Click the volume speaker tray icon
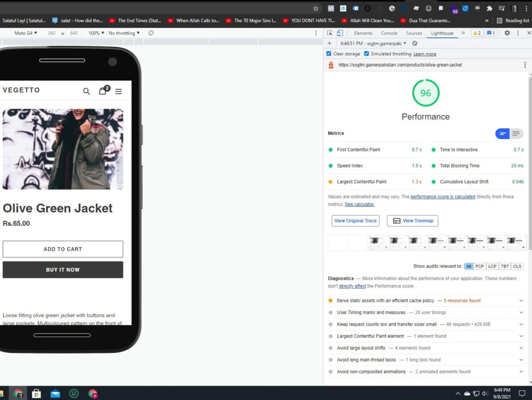The image size is (532, 400). coord(485,394)
